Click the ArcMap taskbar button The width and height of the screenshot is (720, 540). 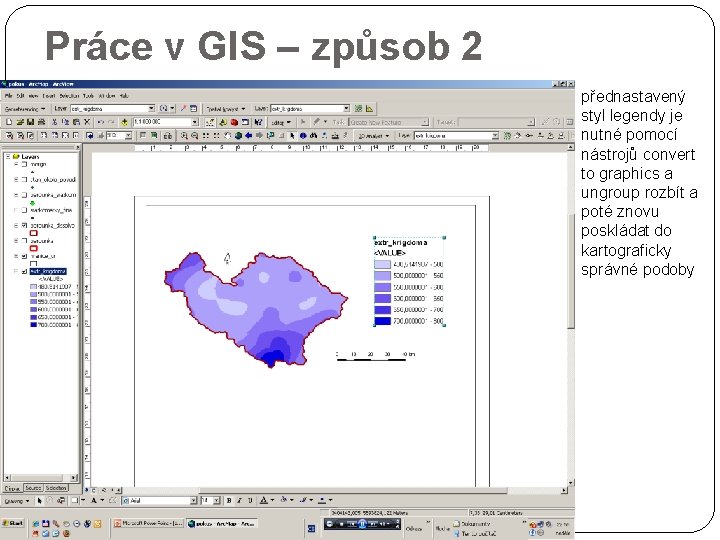point(222,523)
